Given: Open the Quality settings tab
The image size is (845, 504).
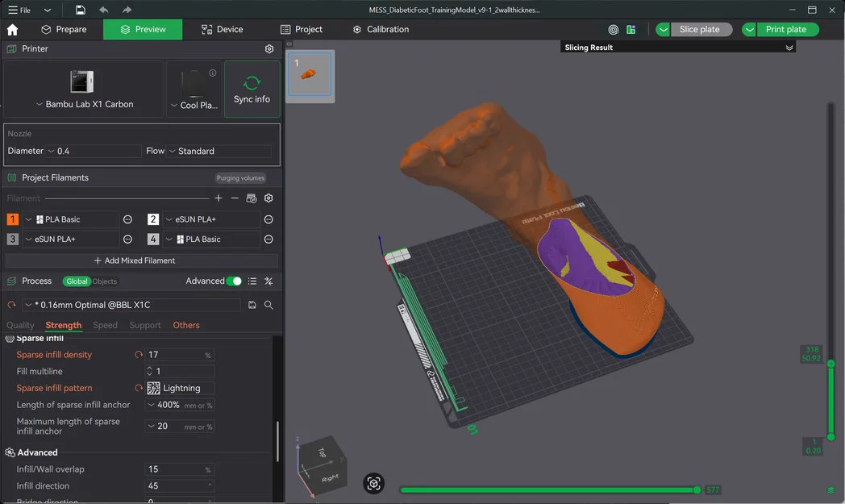Looking at the screenshot, I should 20,325.
